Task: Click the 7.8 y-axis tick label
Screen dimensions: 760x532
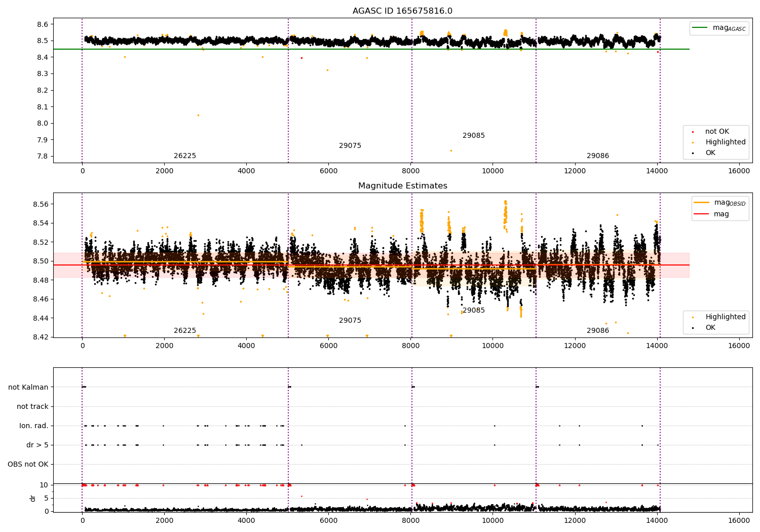Action: (x=43, y=156)
